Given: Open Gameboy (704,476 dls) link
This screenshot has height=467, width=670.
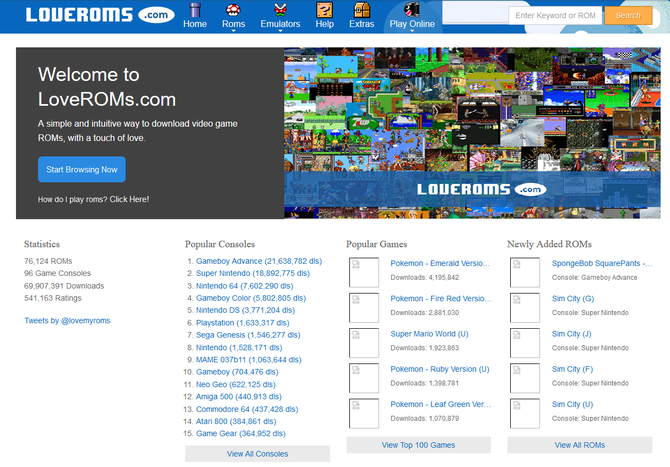Looking at the screenshot, I should tap(237, 372).
